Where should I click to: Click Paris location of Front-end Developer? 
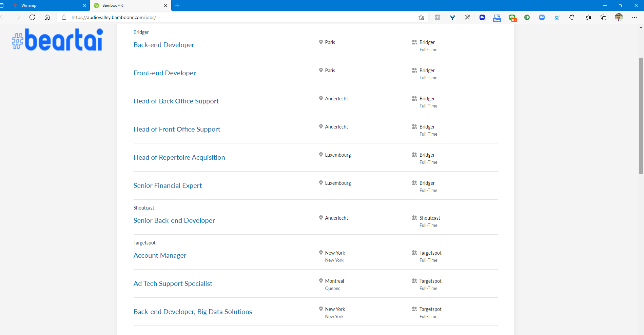[x=330, y=71]
